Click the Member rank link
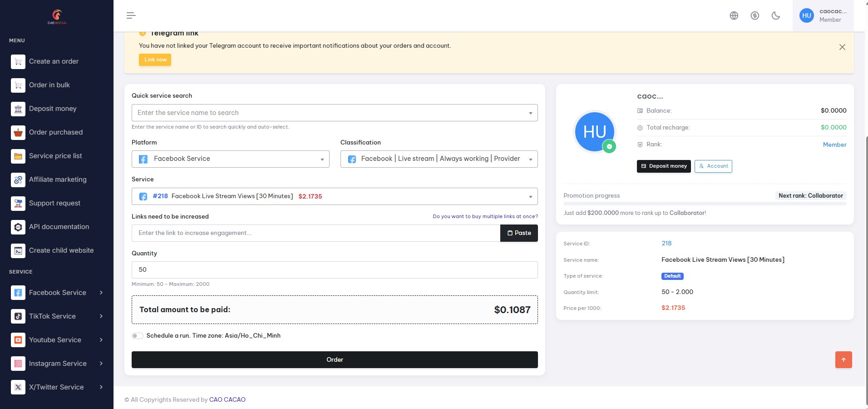Viewport: 868px width, 409px height. point(834,145)
